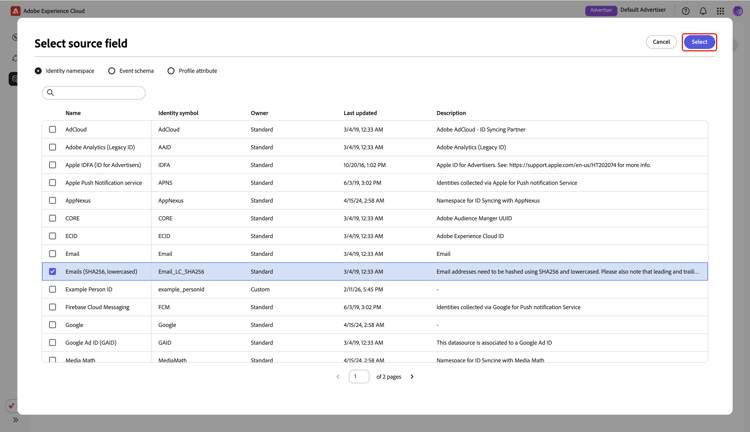The width and height of the screenshot is (750, 432).
Task: Click the Adobe Experience Cloud logo icon
Action: [x=15, y=11]
